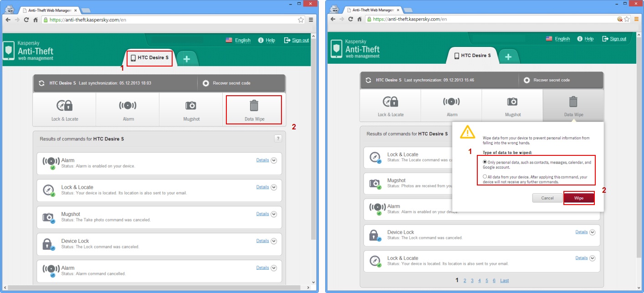This screenshot has height=293, width=644.
Task: Open Details for the 'Alarm is enabled' result in the left window
Action: [262, 160]
